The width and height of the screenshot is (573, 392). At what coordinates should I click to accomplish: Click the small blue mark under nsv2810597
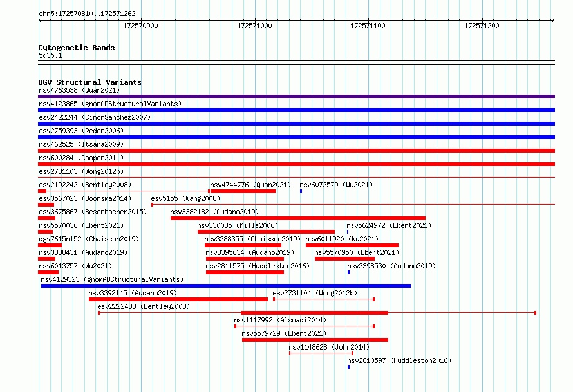348,367
